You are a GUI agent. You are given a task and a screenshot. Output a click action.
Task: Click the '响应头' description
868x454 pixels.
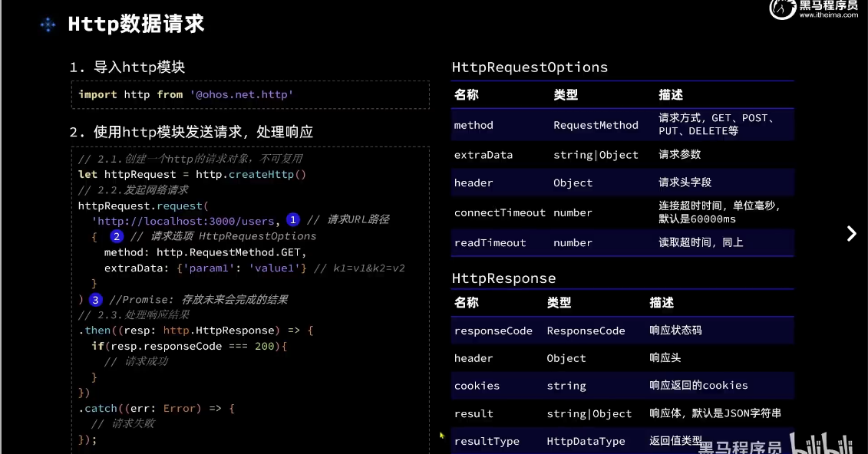click(665, 358)
